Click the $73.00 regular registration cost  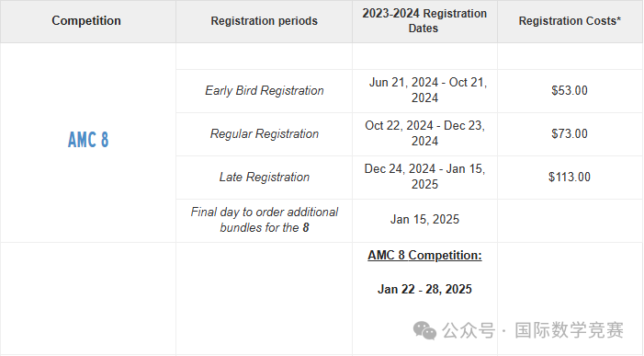pyautogui.click(x=570, y=133)
